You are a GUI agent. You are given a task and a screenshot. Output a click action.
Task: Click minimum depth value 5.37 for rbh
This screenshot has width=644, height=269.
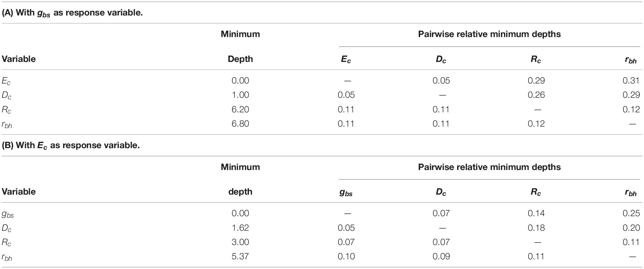(x=240, y=257)
